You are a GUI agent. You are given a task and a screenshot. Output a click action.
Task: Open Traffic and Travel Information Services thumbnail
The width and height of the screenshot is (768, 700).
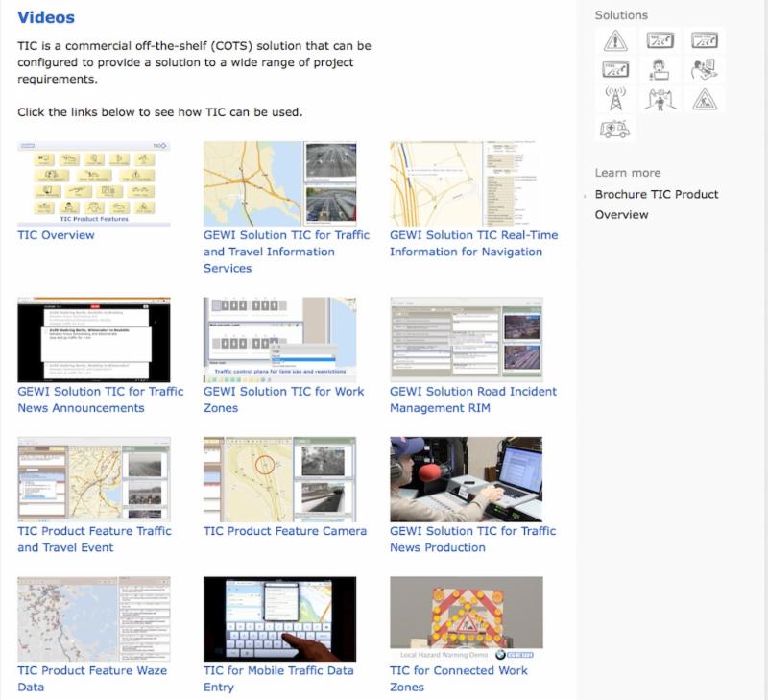pos(280,183)
